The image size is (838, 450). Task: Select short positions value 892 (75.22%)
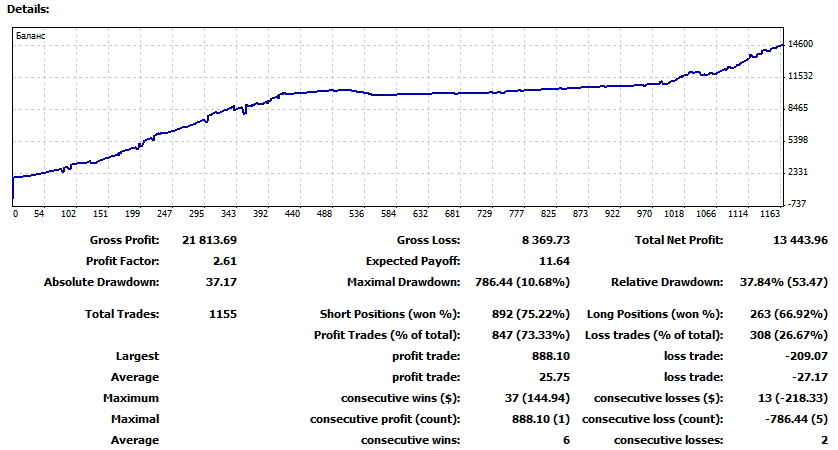(x=531, y=314)
